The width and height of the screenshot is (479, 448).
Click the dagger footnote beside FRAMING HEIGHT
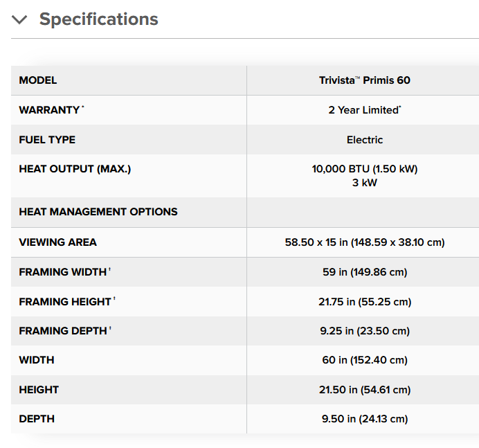pos(114,299)
